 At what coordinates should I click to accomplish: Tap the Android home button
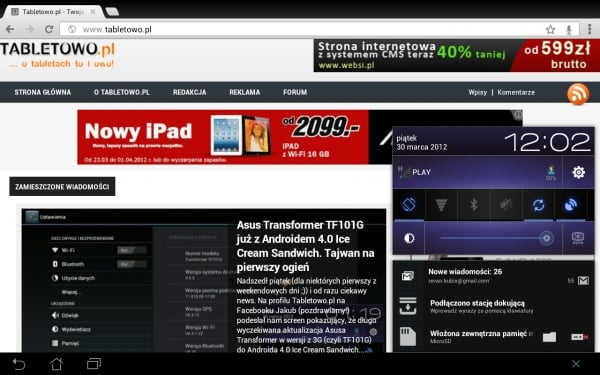[57, 364]
